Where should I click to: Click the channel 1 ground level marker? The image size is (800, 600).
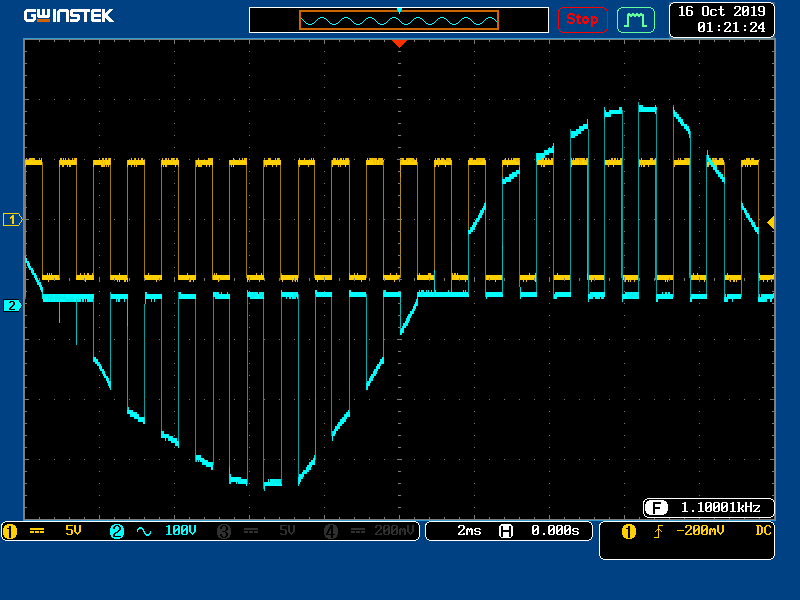click(12, 219)
